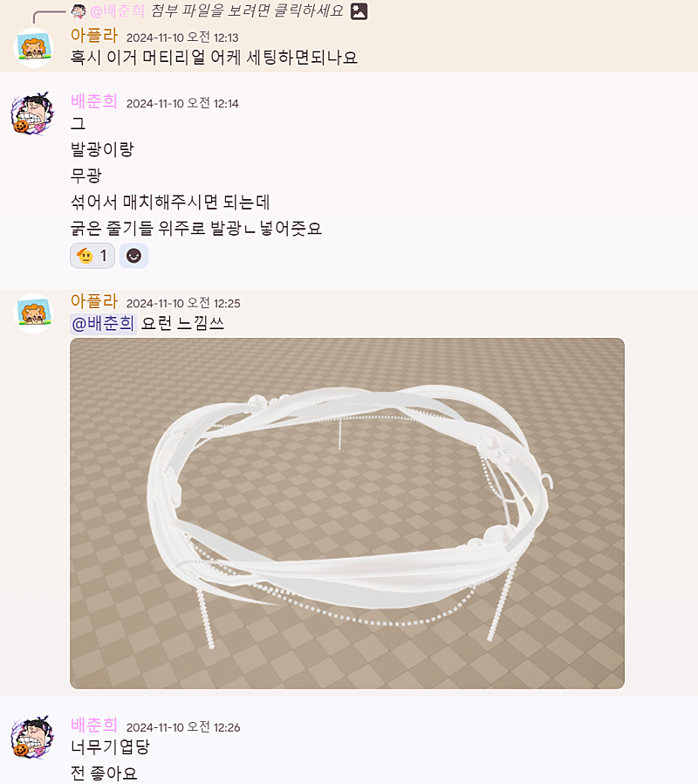The height and width of the screenshot is (784, 698).
Task: Open 아플라's avatar beside the 12:25 message
Action: click(x=33, y=313)
